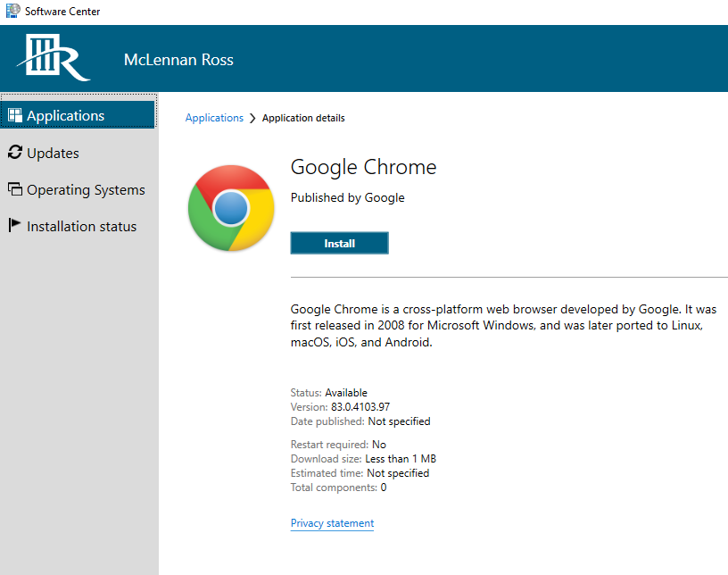Click the 'Google Chrome' title heading
The image size is (728, 575).
(x=363, y=167)
